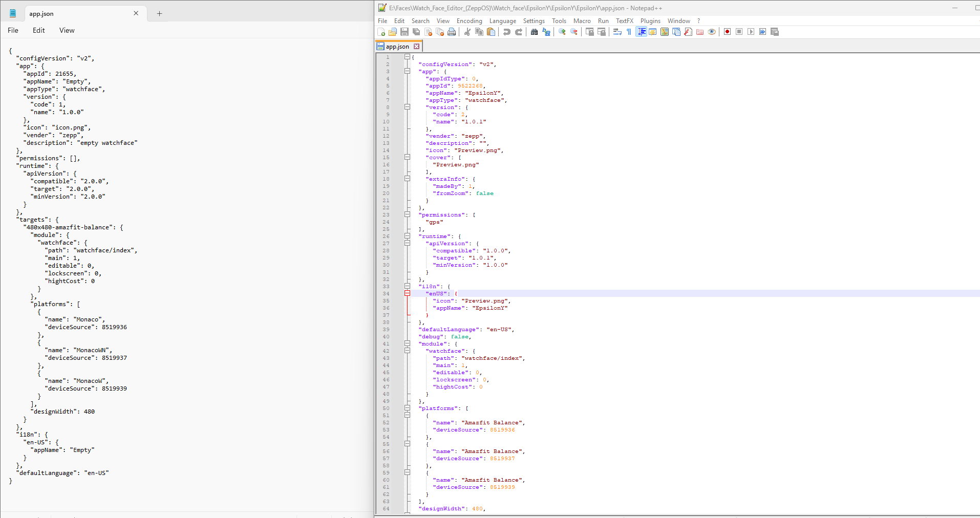Open the Run menu
The width and height of the screenshot is (980, 518).
pos(604,21)
